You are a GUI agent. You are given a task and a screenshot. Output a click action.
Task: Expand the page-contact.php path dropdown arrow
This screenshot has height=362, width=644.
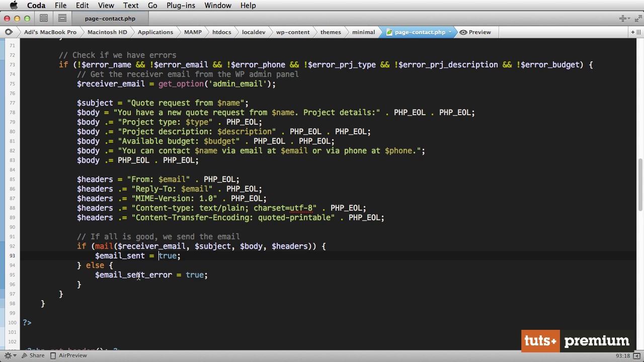(x=449, y=32)
